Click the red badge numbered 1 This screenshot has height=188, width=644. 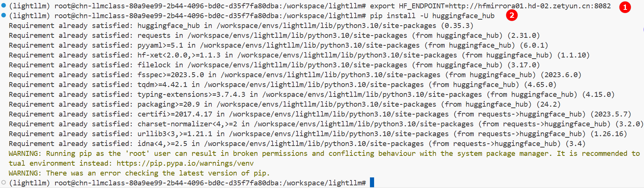625,7
